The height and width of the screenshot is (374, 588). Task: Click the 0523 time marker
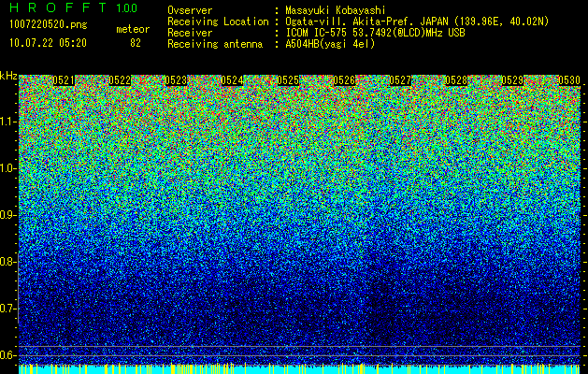(176, 80)
